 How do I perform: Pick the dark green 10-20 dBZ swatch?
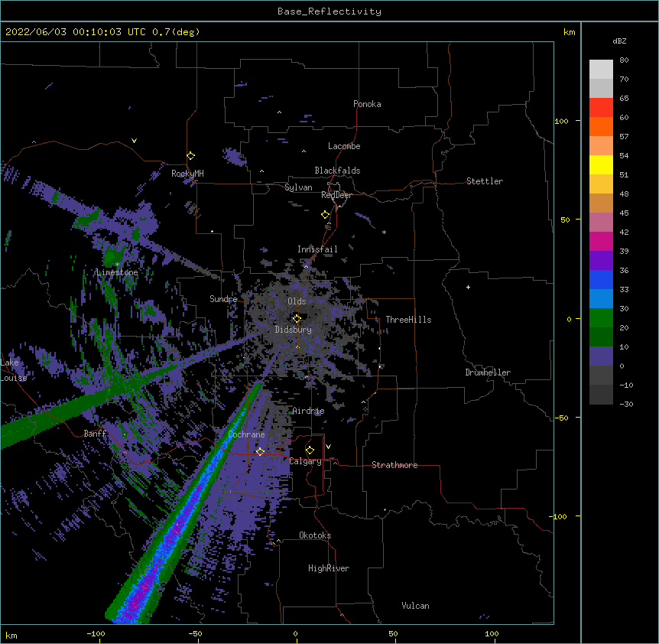coord(601,337)
